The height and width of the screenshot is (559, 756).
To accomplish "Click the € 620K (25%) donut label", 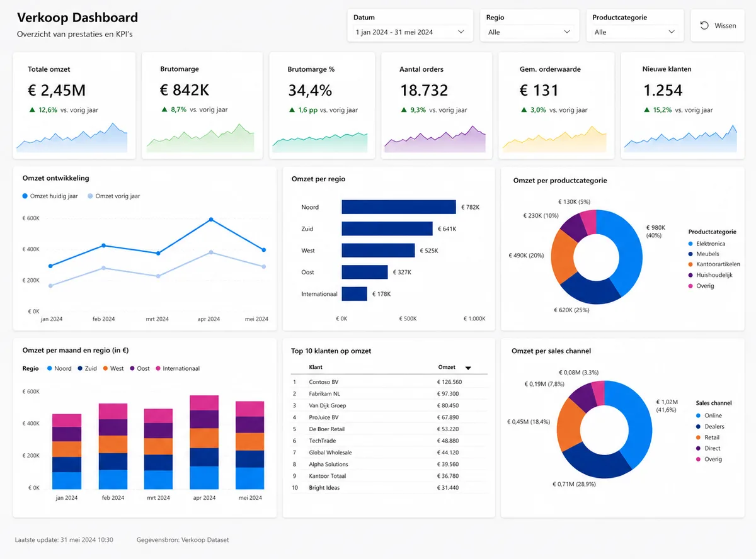I will click(571, 310).
